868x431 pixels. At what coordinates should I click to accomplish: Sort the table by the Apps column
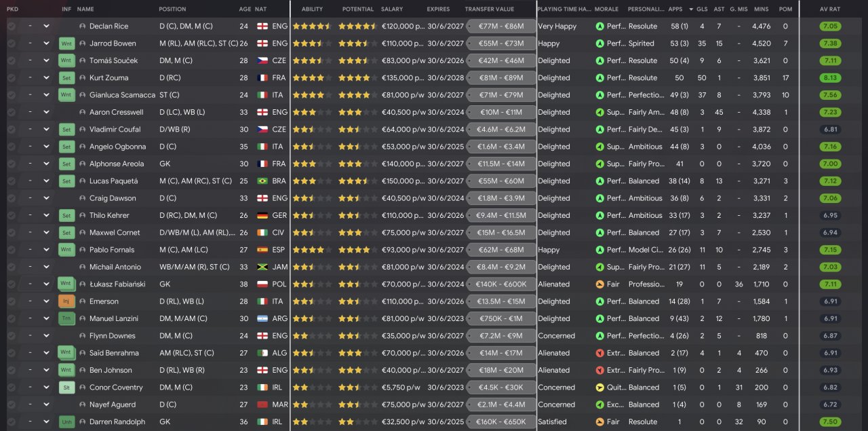click(x=675, y=10)
